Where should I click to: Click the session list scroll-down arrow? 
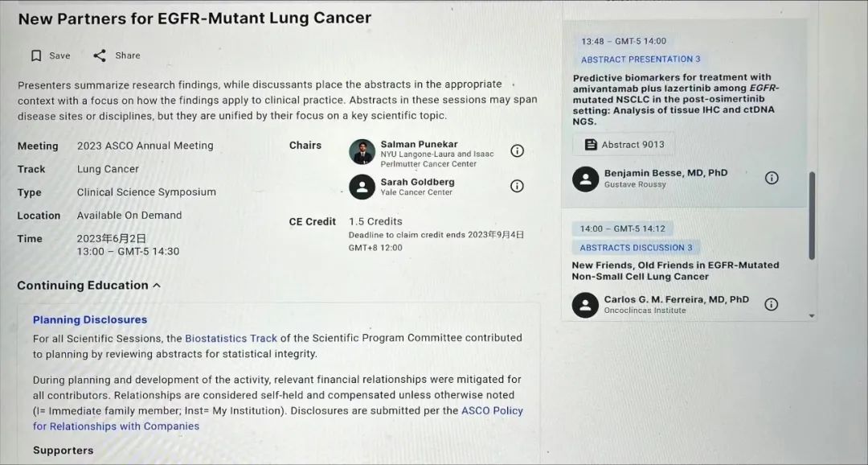(x=812, y=316)
